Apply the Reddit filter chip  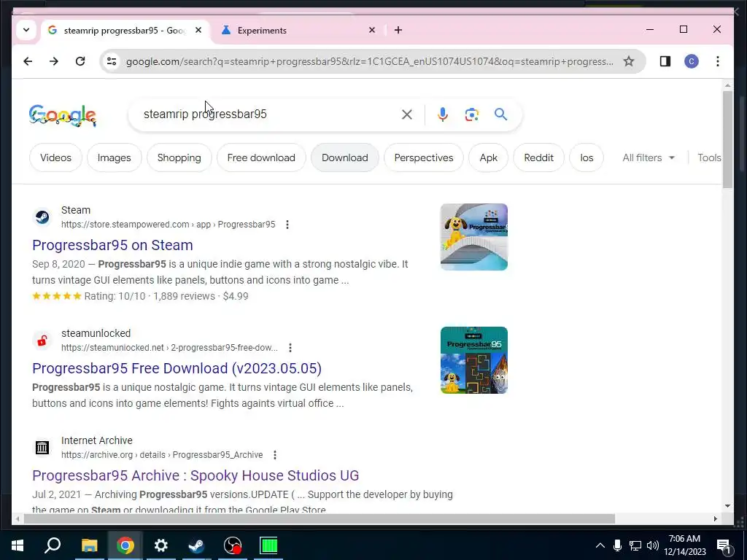539,157
